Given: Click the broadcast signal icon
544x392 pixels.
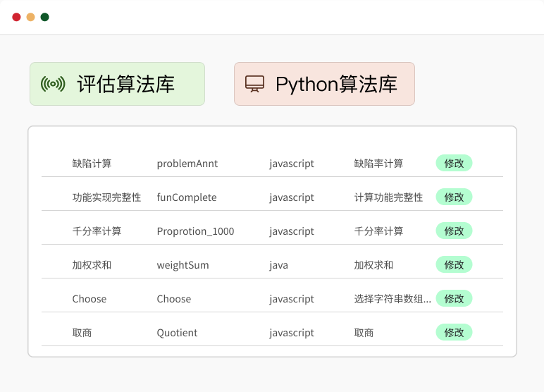Looking at the screenshot, I should (53, 84).
